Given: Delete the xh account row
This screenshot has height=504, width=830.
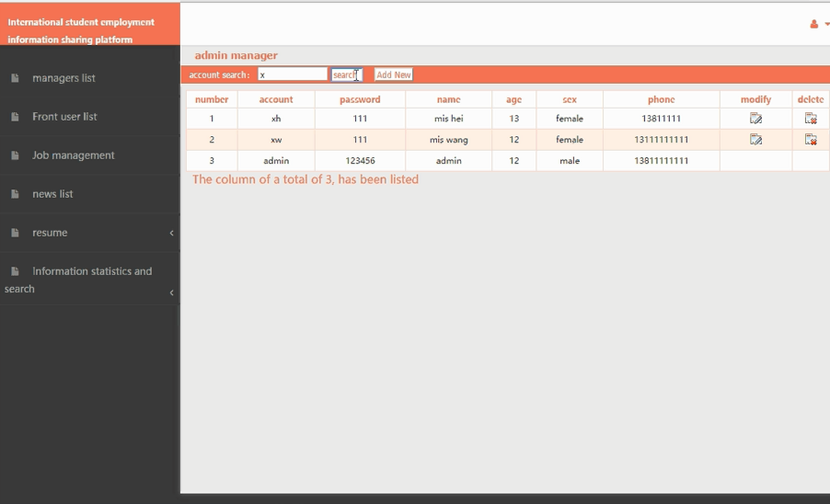Looking at the screenshot, I should point(811,119).
